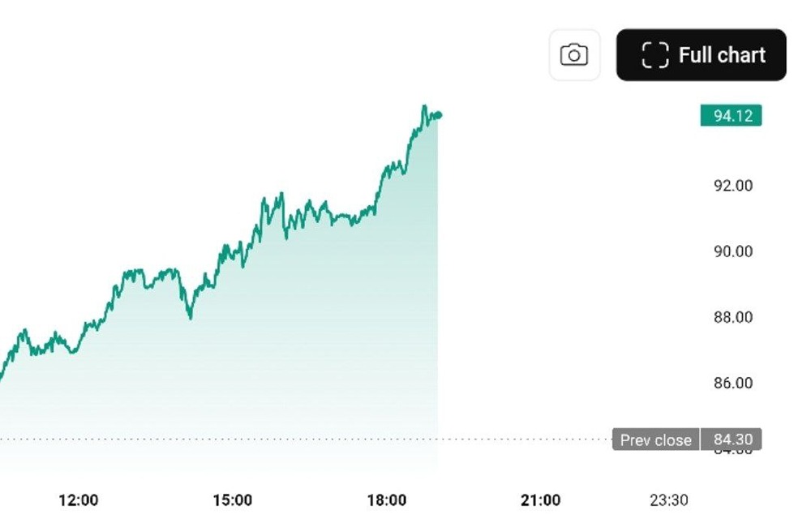Click the latest data point on the chart

(x=437, y=116)
